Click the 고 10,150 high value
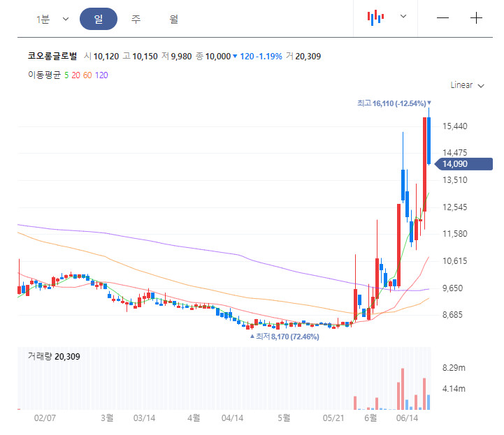 (140, 56)
